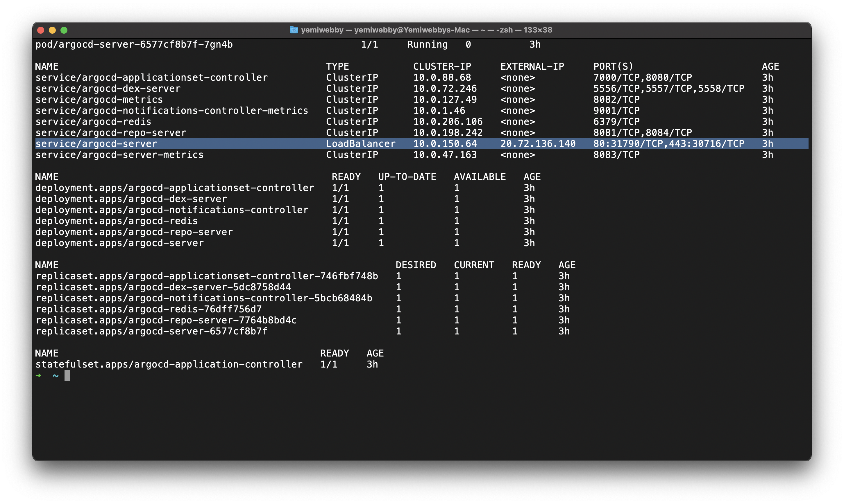The image size is (844, 504).
Task: Click the service/argocd-redis line
Action: (93, 121)
